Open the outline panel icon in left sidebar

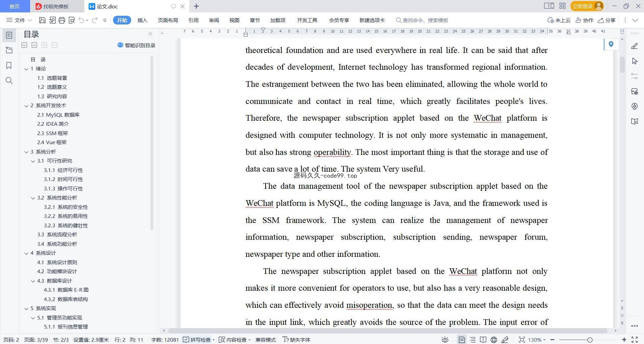(9, 35)
